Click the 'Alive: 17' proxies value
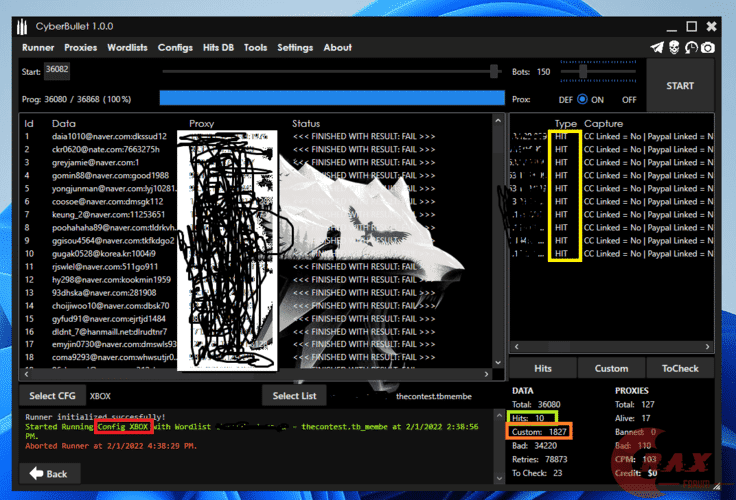This screenshot has height=500, width=736. (x=633, y=418)
